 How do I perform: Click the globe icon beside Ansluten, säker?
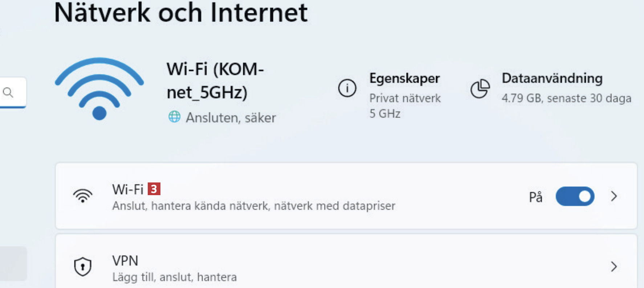point(174,117)
